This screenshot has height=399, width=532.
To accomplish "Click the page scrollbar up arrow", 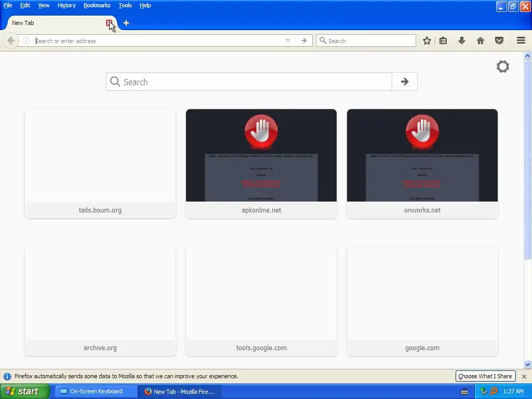I will [528, 56].
